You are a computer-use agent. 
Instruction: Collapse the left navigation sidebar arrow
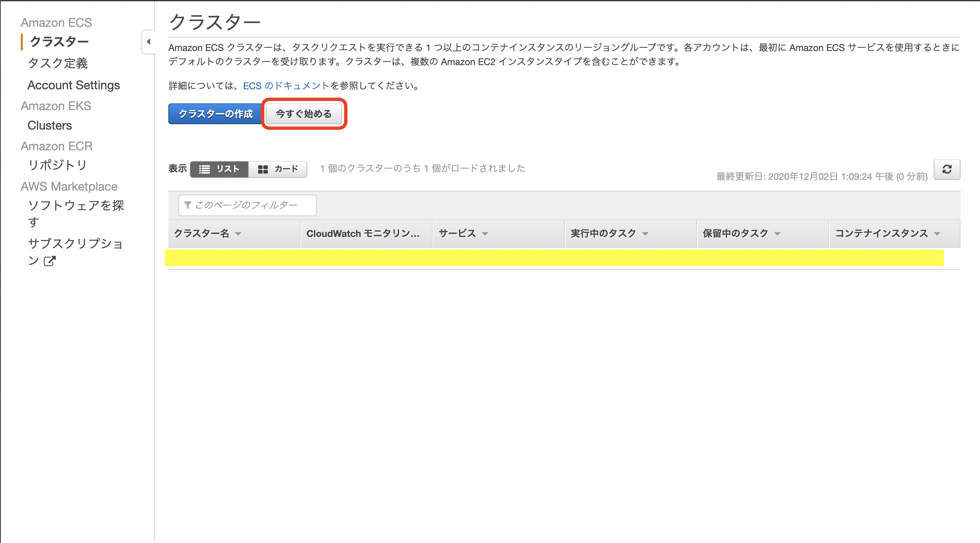148,42
